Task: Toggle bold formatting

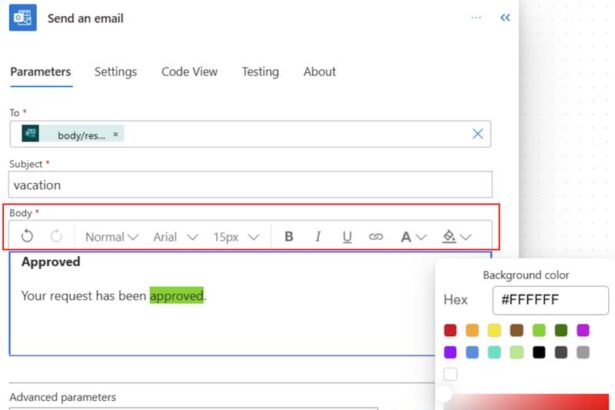Action: click(x=289, y=237)
